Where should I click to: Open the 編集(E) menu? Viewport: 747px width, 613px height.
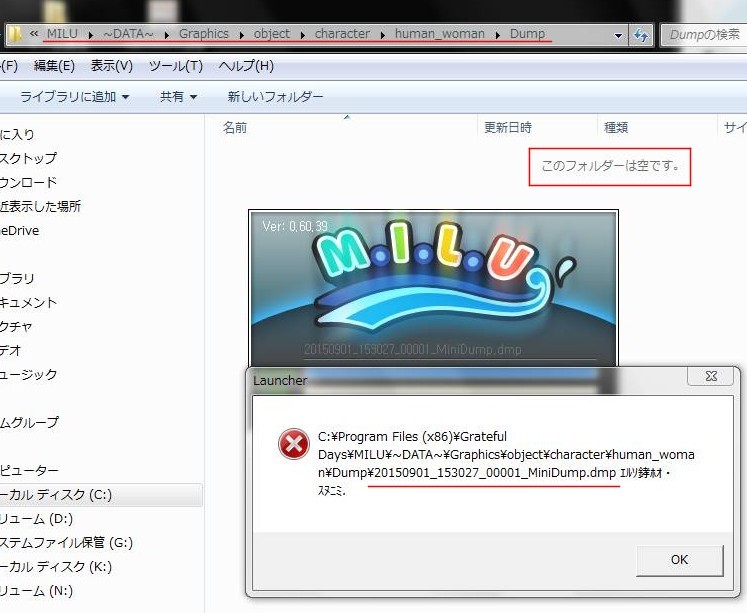click(54, 66)
